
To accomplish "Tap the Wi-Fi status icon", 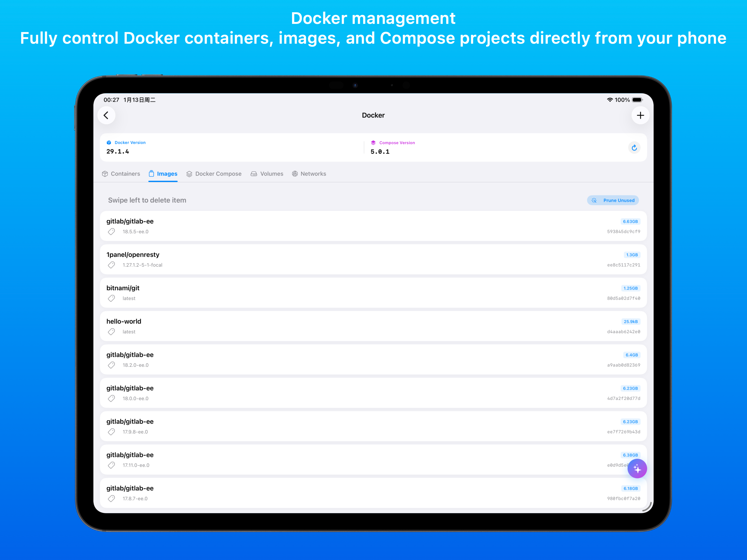I will point(610,100).
